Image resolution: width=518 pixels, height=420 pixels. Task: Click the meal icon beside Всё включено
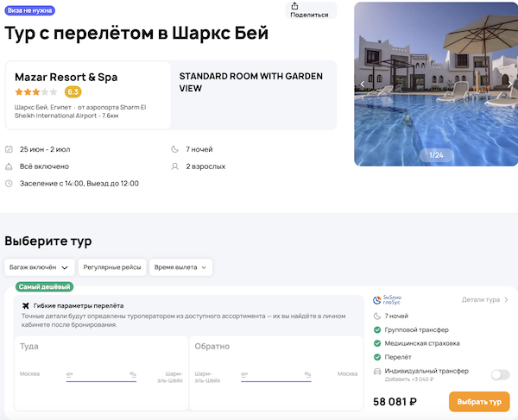[x=9, y=166]
